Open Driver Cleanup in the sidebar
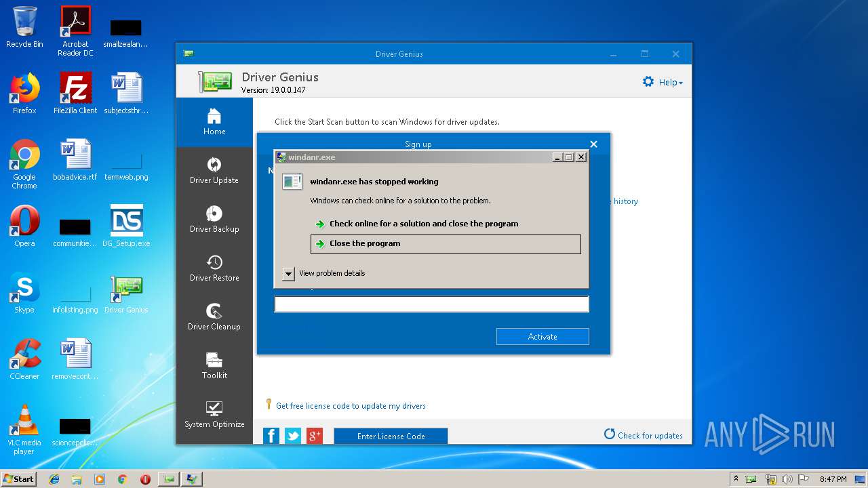868x488 pixels. [x=214, y=318]
